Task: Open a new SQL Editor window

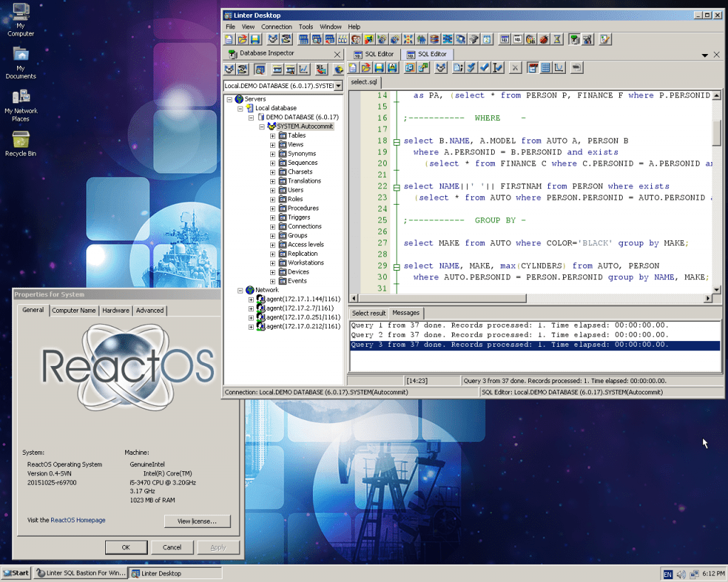Action: tap(504, 39)
